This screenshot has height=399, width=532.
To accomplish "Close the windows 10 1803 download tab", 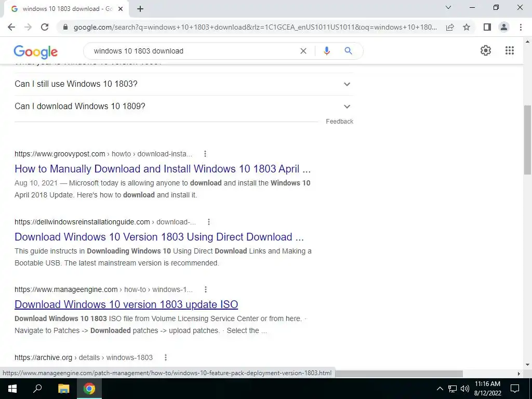I will coord(121,9).
